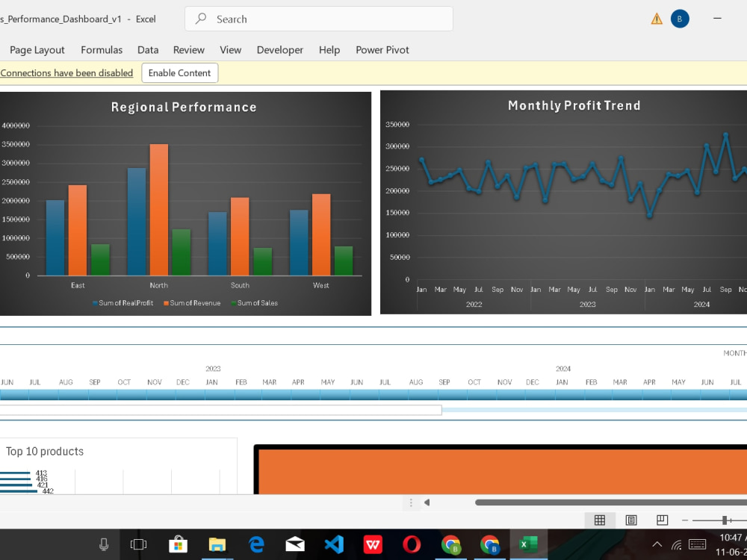Image resolution: width=747 pixels, height=560 pixels.
Task: Open the Formulas ribbon tab
Action: (x=102, y=50)
